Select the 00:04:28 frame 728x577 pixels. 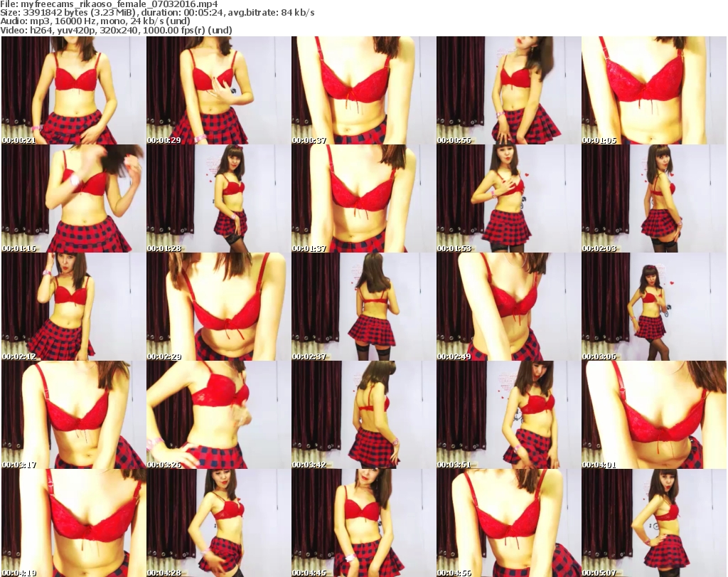218,523
